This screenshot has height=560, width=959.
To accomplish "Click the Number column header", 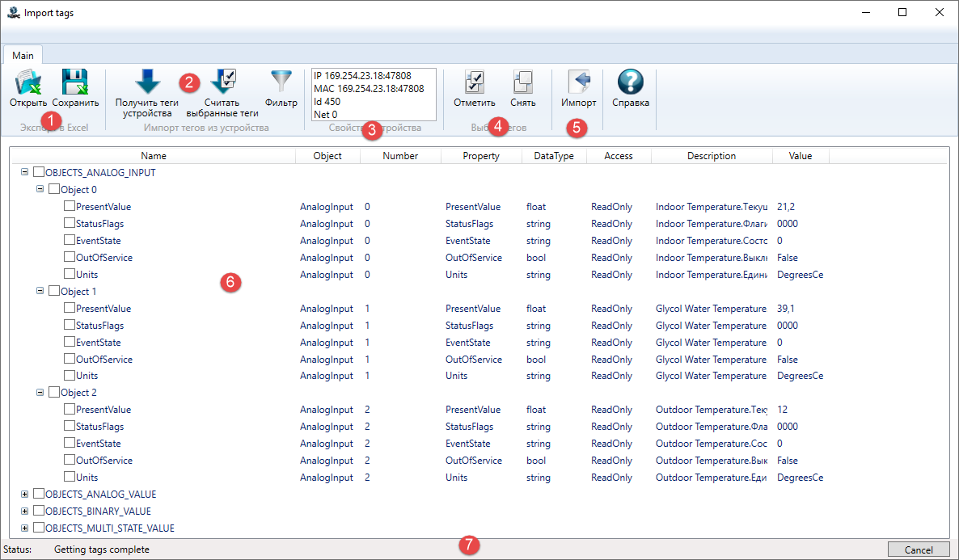I will click(x=400, y=156).
